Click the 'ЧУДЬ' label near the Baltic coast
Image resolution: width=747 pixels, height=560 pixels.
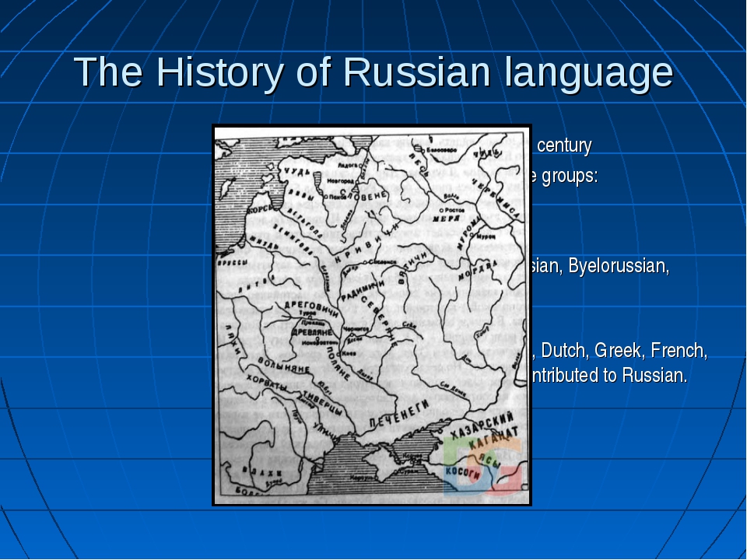pyautogui.click(x=296, y=173)
